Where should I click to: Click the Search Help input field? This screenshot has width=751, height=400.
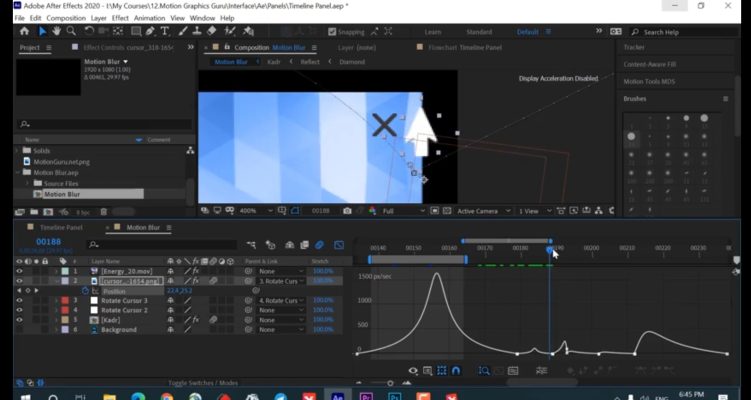coord(684,32)
